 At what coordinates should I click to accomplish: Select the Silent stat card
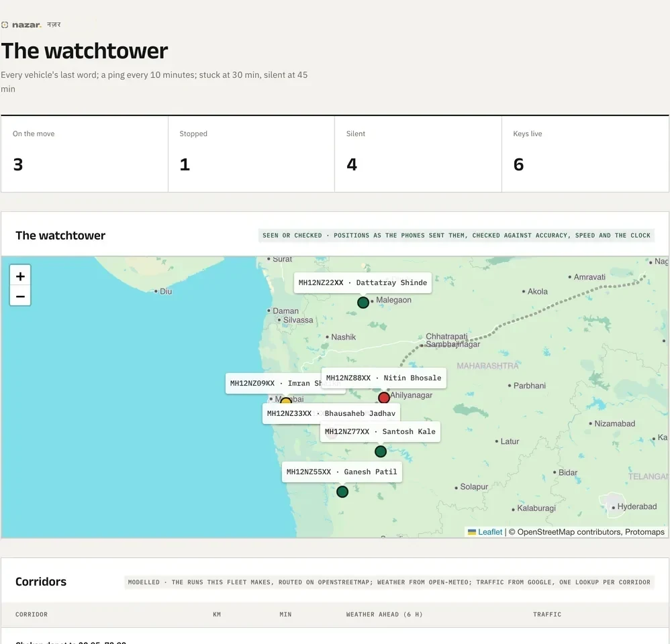point(418,154)
